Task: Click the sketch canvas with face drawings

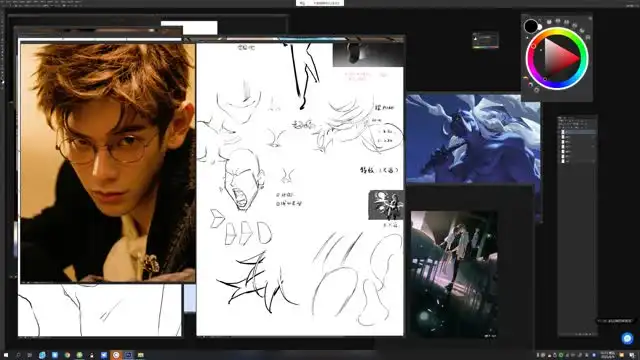Action: pos(300,190)
